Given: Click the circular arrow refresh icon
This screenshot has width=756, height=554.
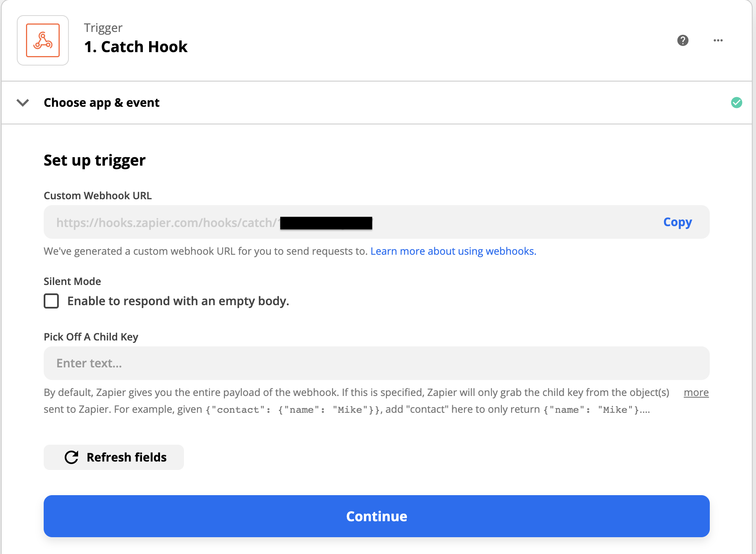Looking at the screenshot, I should click(x=71, y=457).
